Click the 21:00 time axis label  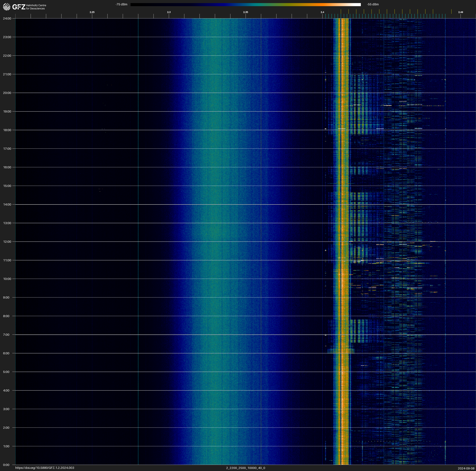click(x=7, y=74)
